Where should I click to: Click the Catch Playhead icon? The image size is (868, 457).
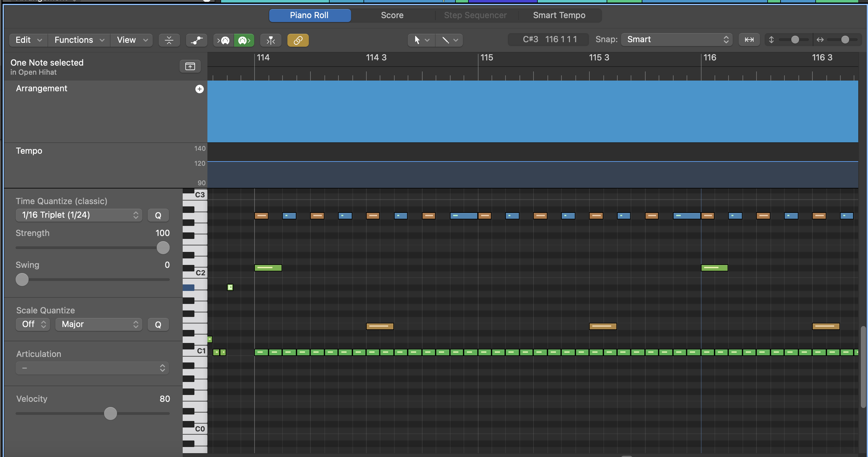270,40
